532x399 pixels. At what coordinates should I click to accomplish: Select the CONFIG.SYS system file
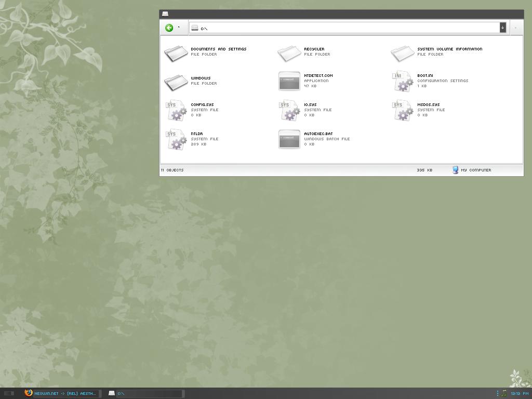176,110
